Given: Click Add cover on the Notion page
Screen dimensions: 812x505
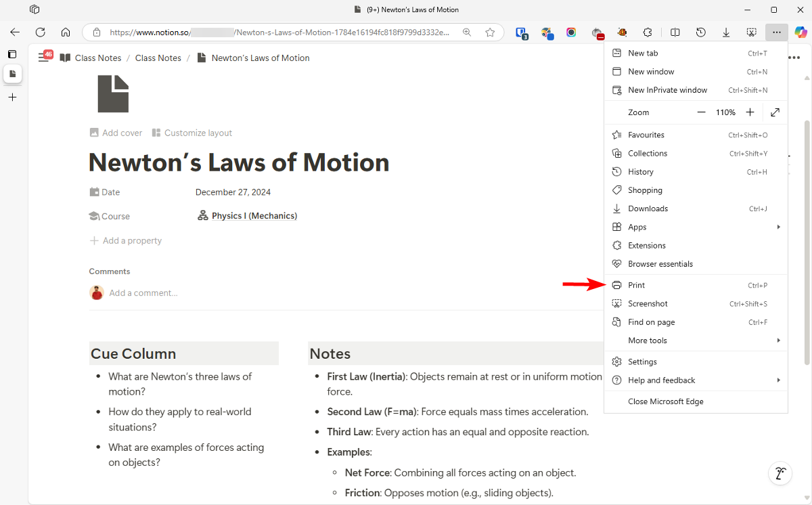Looking at the screenshot, I should pos(122,133).
